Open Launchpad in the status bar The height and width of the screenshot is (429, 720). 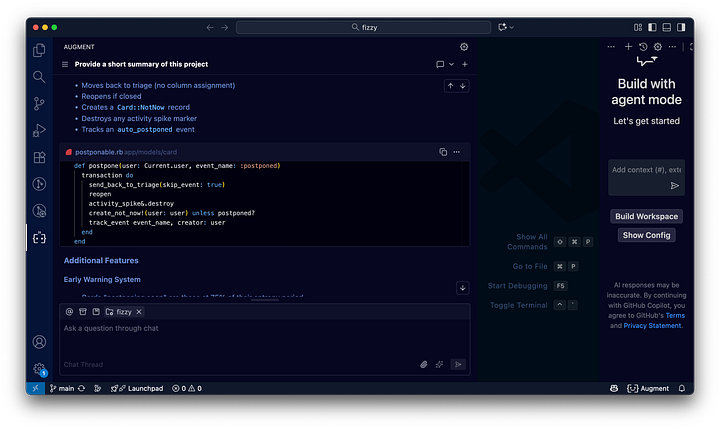coord(137,389)
